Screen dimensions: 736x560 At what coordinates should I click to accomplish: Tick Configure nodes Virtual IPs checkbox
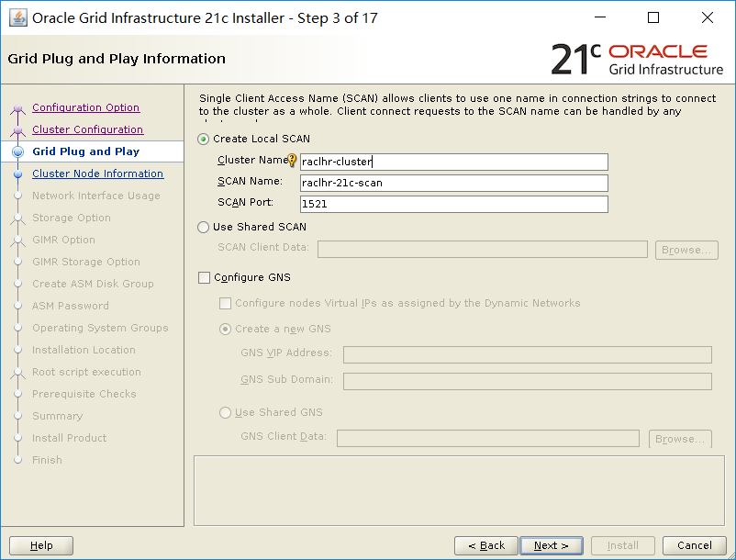tap(226, 303)
